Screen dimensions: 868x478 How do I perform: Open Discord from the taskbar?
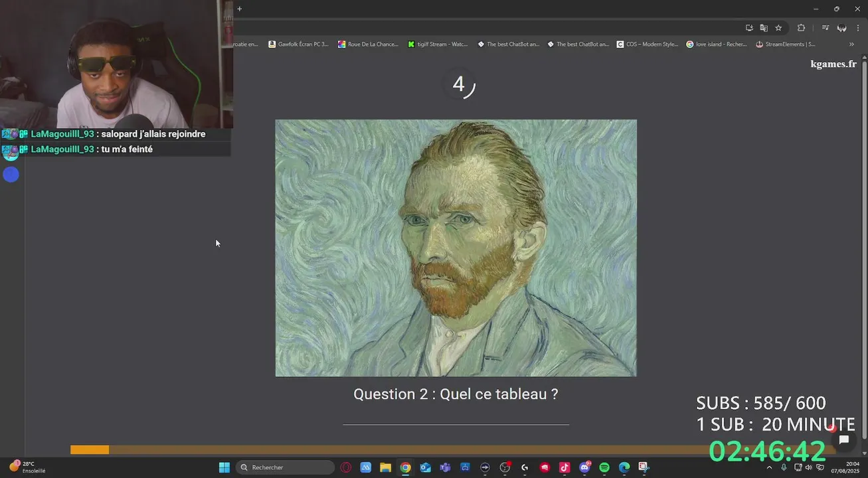[x=584, y=467]
